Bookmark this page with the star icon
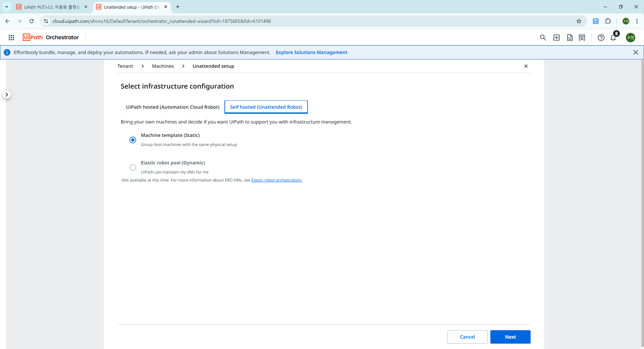Image resolution: width=644 pixels, height=349 pixels. 579,21
